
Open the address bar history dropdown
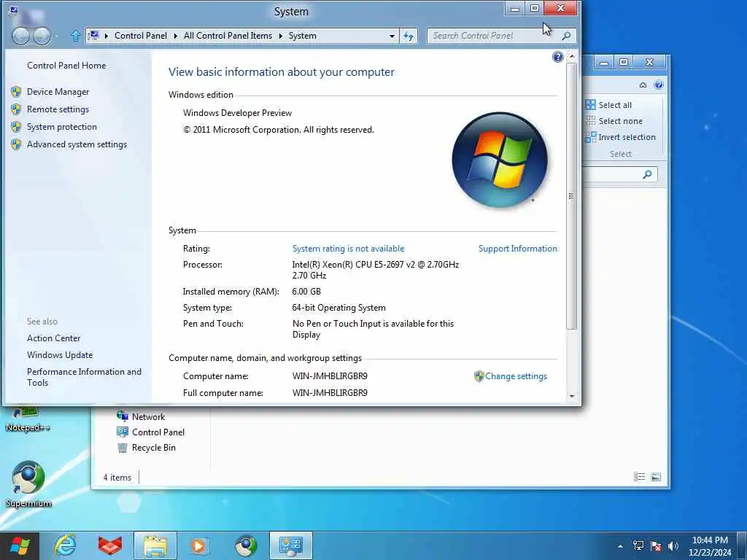392,36
